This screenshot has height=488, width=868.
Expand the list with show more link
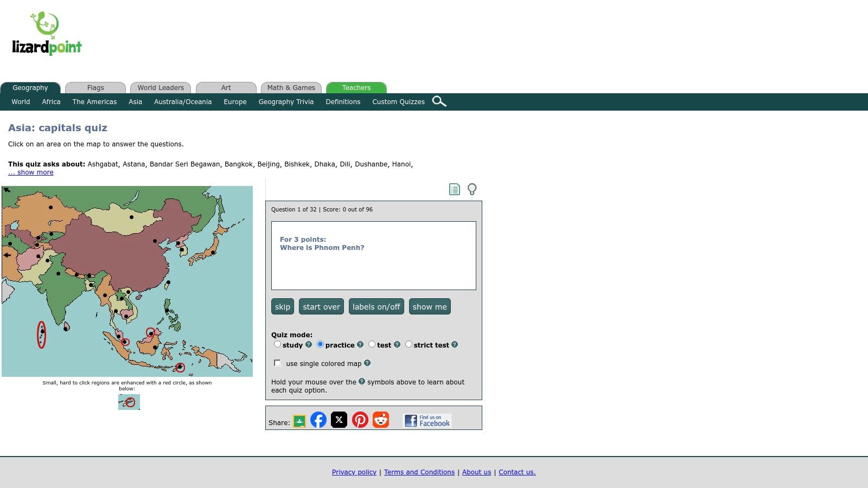[30, 172]
